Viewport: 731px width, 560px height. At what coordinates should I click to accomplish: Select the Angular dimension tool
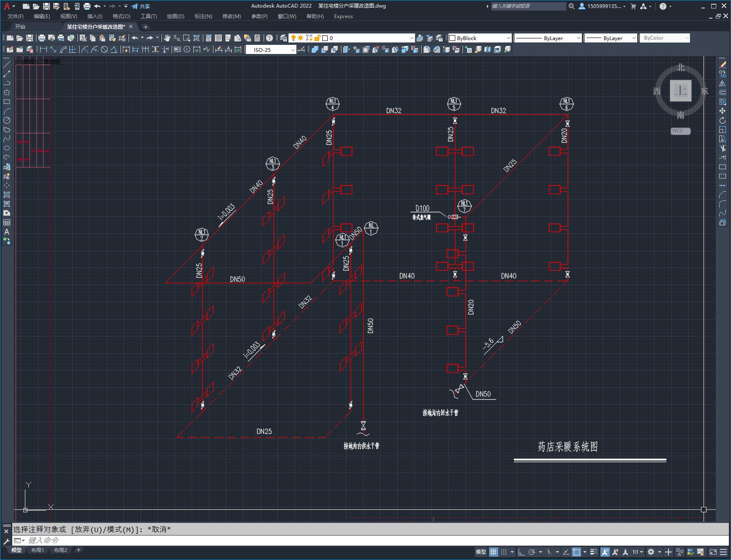[114, 50]
